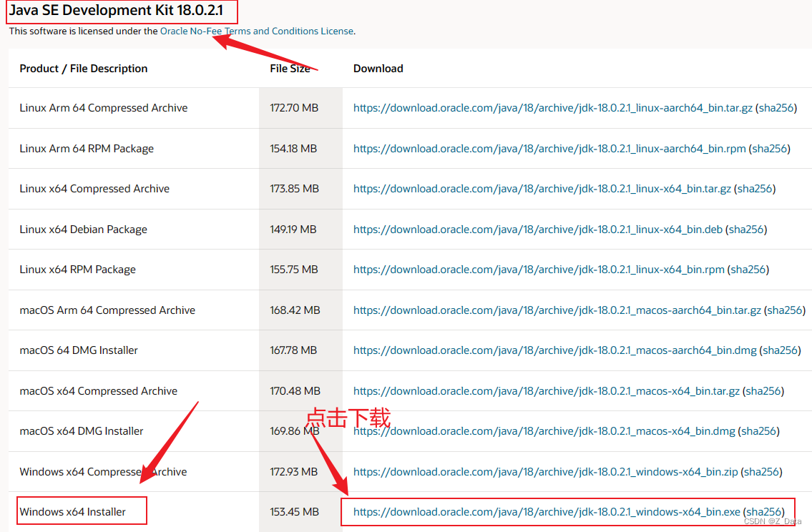Select the Windows x64 Installer label
Image resolution: width=812 pixels, height=532 pixels.
tap(72, 512)
